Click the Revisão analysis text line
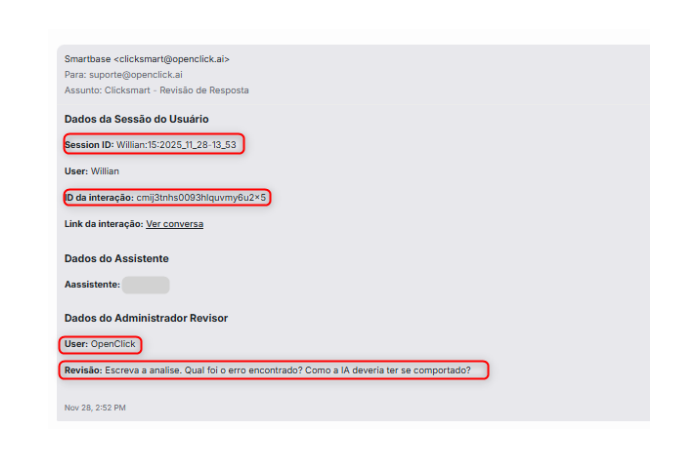 coord(267,370)
